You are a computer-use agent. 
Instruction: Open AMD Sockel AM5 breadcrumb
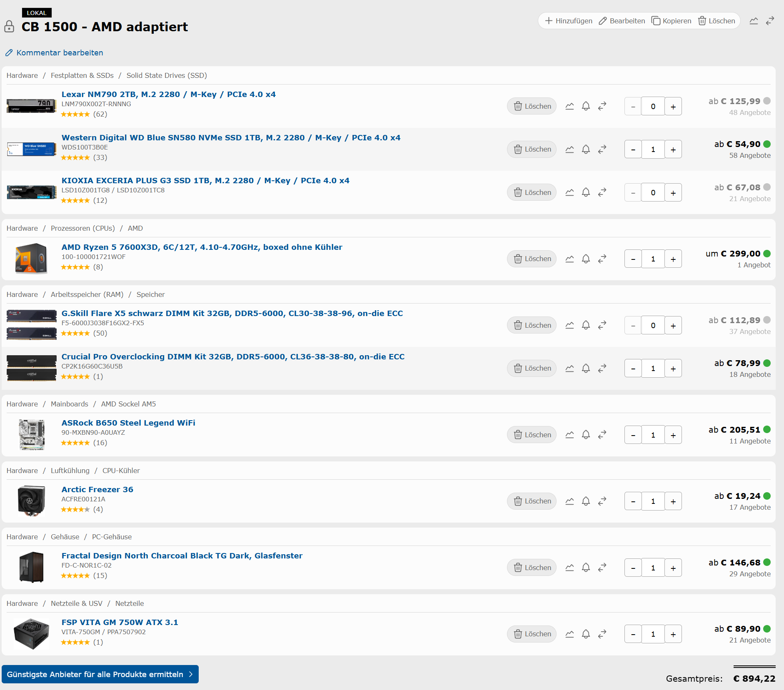(128, 404)
